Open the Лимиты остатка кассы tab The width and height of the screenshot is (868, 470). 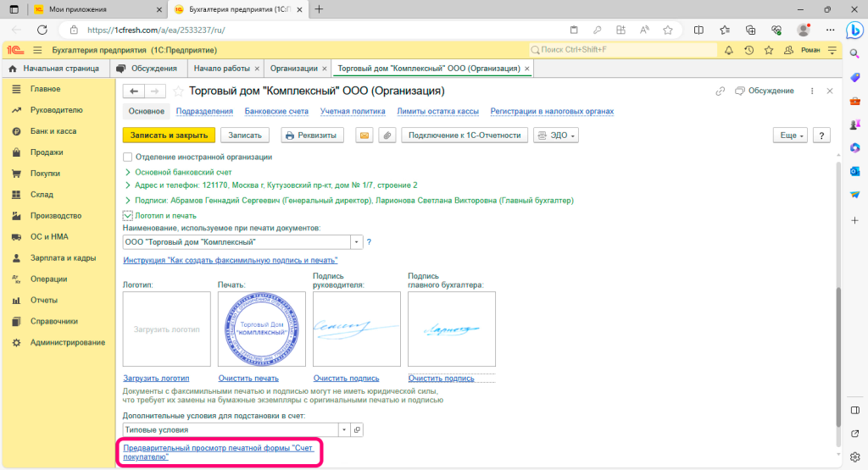tap(438, 112)
